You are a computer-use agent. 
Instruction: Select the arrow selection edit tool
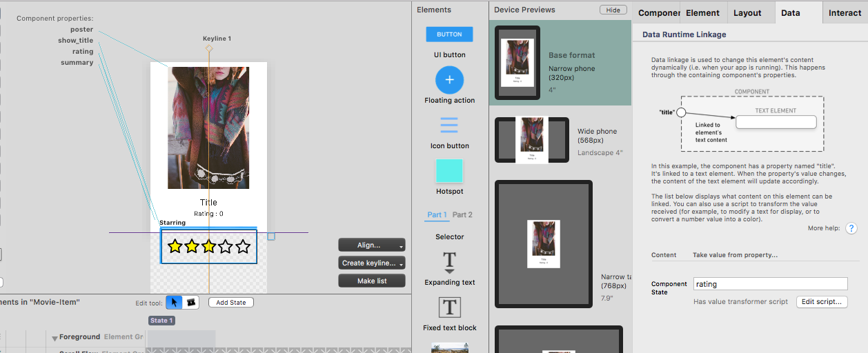(174, 302)
